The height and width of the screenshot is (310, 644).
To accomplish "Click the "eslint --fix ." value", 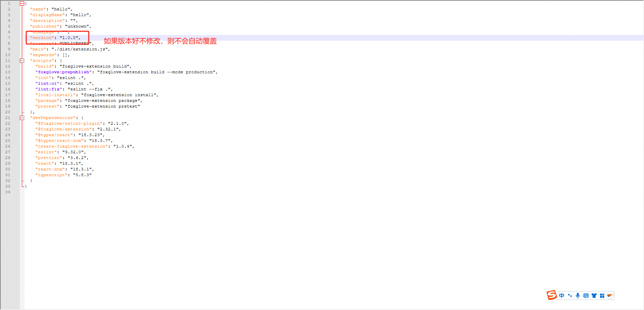I will click(x=89, y=89).
